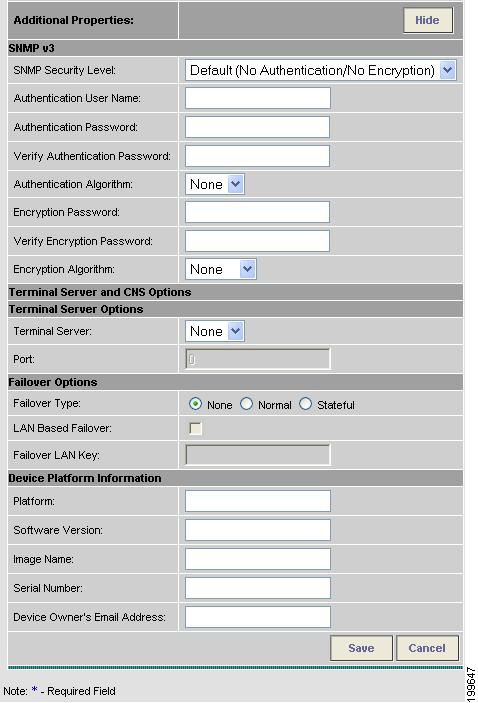Select the None failover type radio button
Image resolution: width=478 pixels, height=703 pixels.
[x=196, y=404]
